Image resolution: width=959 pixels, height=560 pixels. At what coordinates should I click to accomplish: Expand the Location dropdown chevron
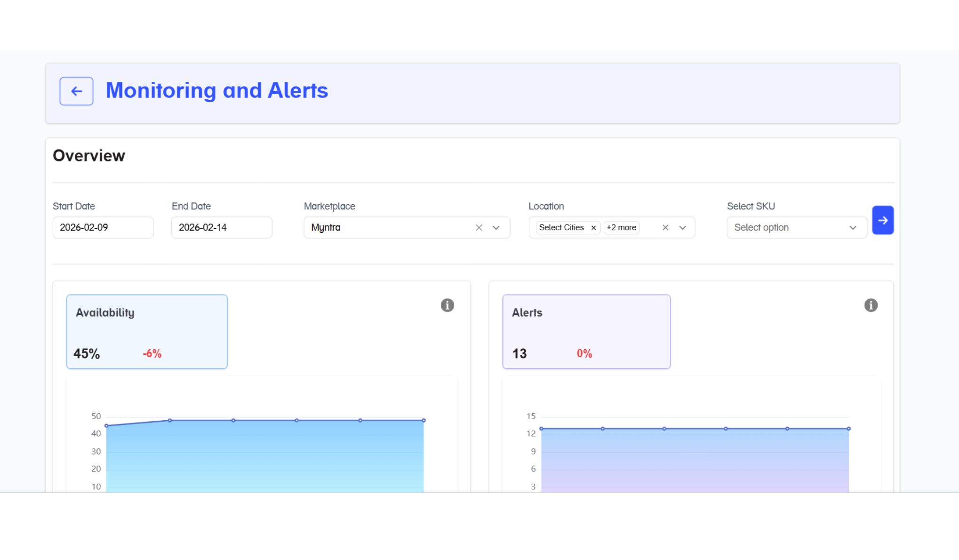pyautogui.click(x=682, y=228)
